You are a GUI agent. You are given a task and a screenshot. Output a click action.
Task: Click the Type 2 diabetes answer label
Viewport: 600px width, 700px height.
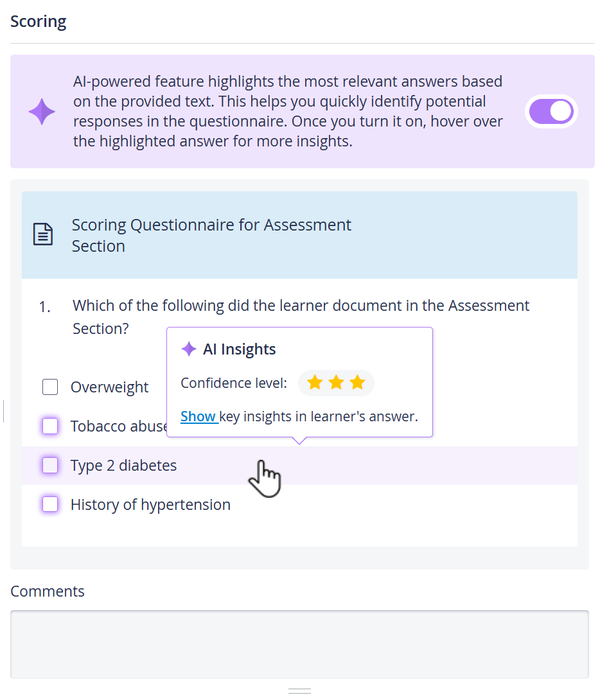pos(123,466)
